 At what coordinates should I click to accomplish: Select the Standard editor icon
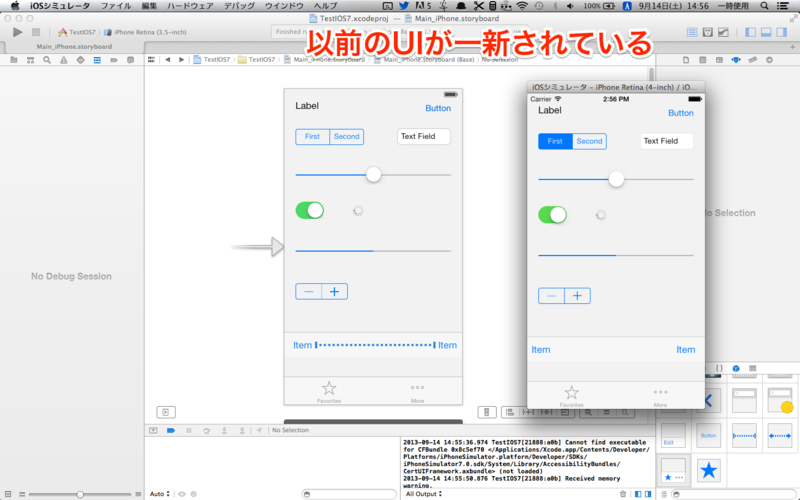pyautogui.click(x=692, y=32)
